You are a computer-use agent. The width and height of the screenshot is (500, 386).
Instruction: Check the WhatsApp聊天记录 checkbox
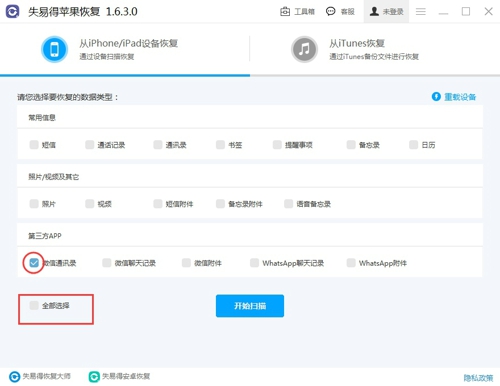tap(254, 263)
